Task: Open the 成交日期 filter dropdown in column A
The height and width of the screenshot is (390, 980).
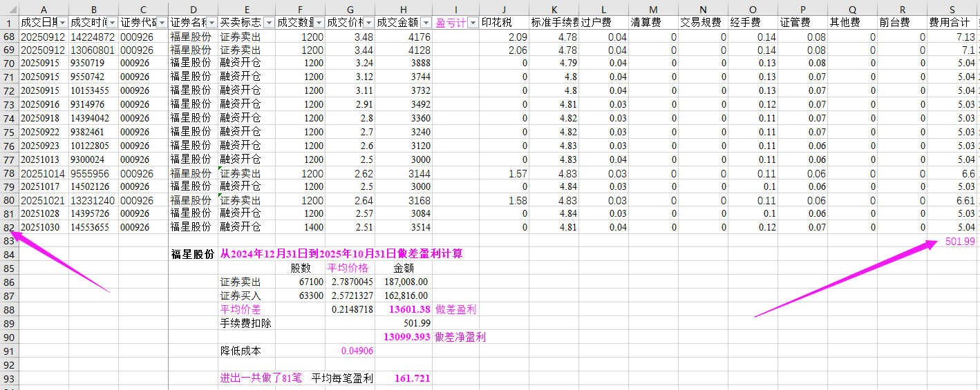Action: pos(63,23)
